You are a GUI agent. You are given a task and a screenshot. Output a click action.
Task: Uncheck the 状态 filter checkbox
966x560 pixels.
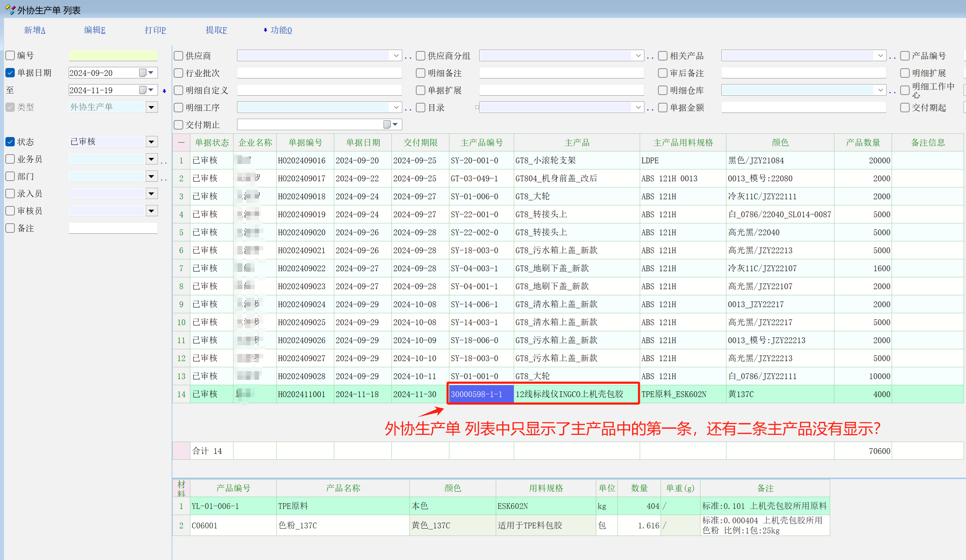coord(10,142)
